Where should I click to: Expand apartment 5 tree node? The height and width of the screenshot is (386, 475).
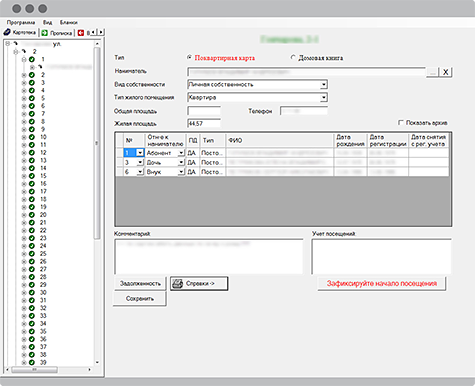pyautogui.click(x=24, y=98)
